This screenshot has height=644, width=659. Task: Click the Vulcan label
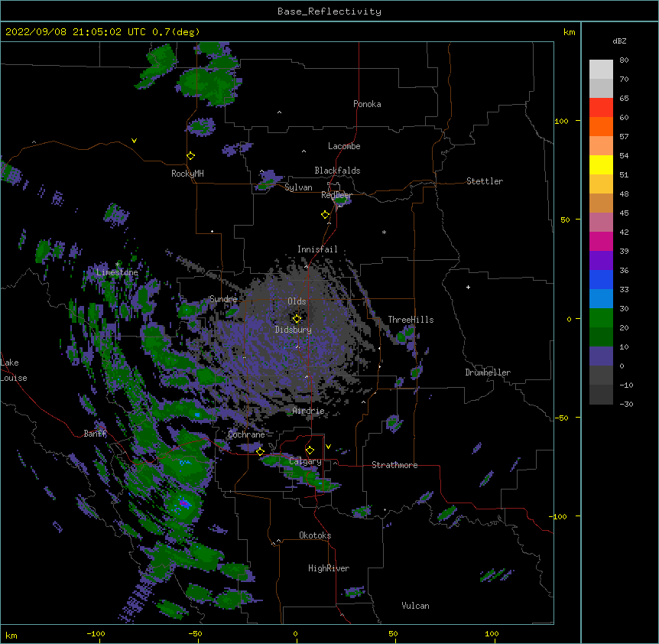pos(415,606)
